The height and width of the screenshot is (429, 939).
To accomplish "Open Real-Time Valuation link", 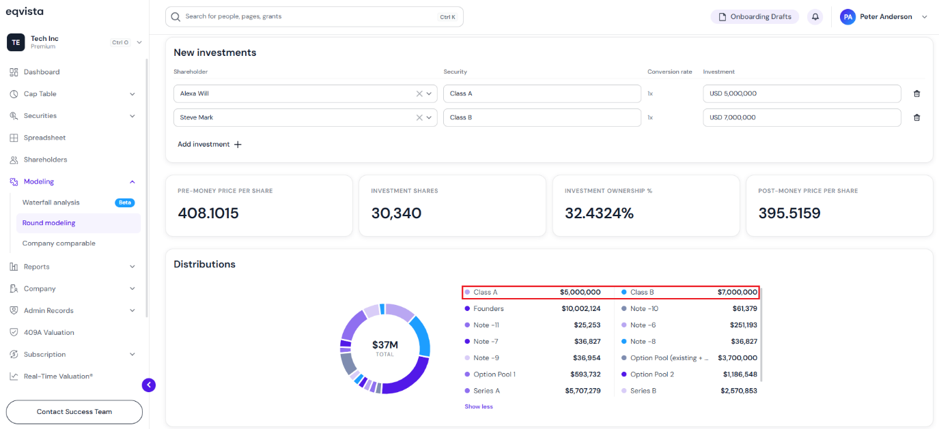I will (58, 376).
